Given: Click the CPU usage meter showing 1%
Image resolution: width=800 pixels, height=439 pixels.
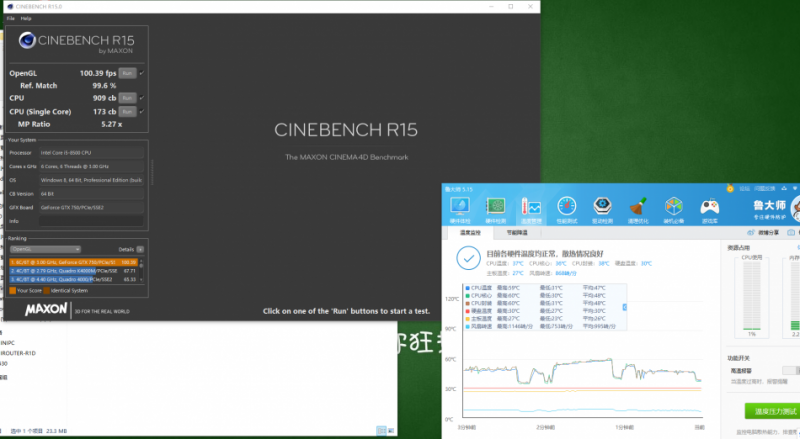Looking at the screenshot, I should tap(752, 296).
